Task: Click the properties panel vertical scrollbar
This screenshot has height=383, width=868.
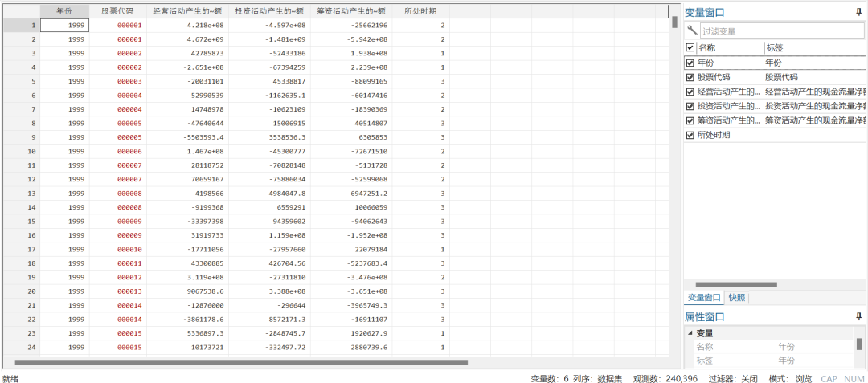Action: click(x=859, y=344)
